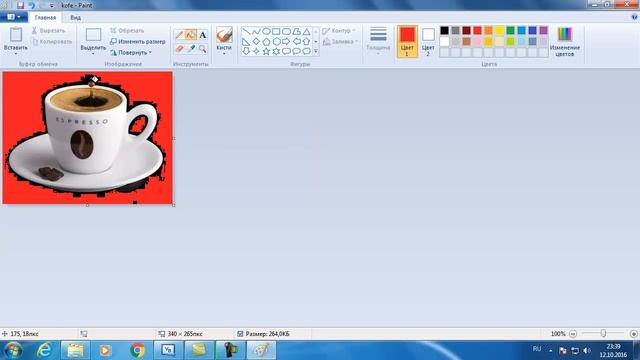This screenshot has height=360, width=640.
Task: Expand the arrow under Выделить
Action: pyautogui.click(x=93, y=53)
